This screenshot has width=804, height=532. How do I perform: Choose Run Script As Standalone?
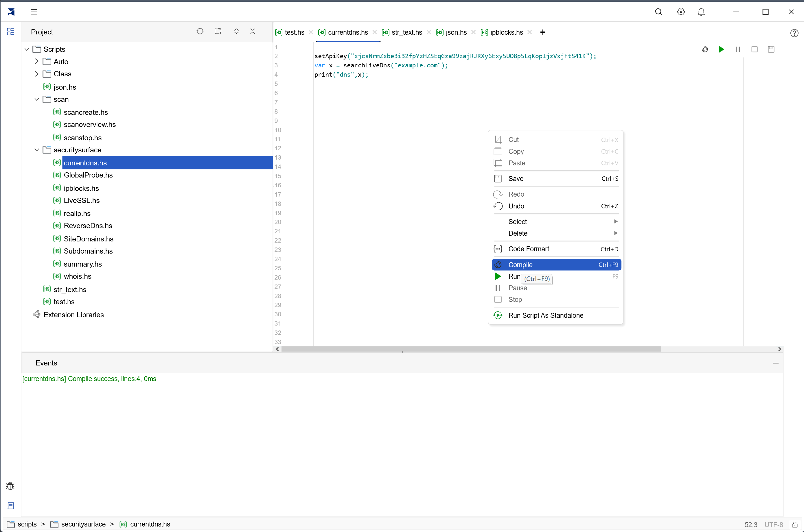pos(556,315)
